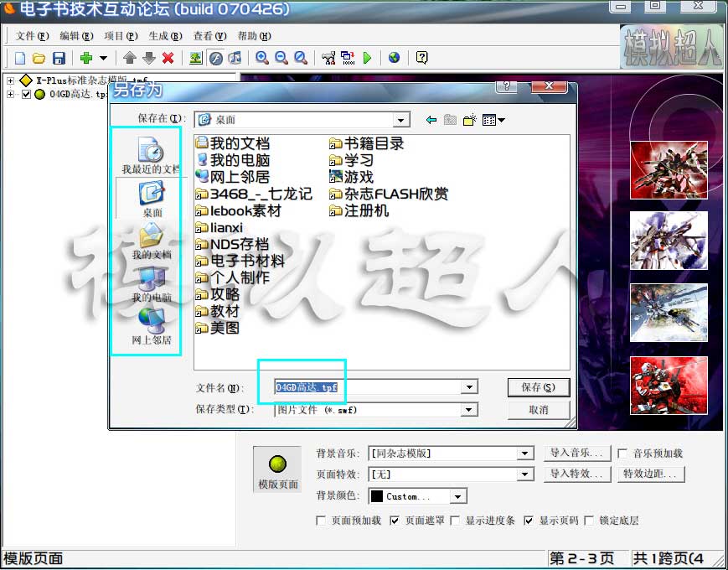Image resolution: width=728 pixels, height=570 pixels.
Task: Select folder 书籍目录 in file list
Action: 367,143
